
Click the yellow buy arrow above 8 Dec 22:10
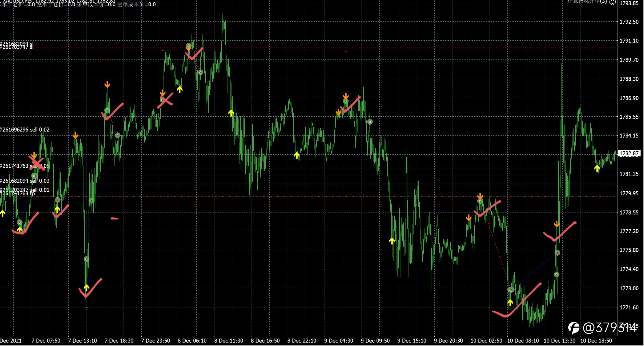click(297, 155)
